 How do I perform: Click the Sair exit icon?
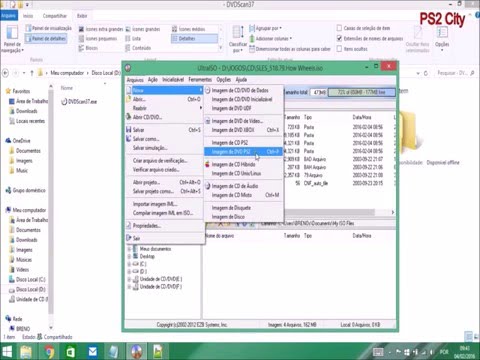click(129, 238)
